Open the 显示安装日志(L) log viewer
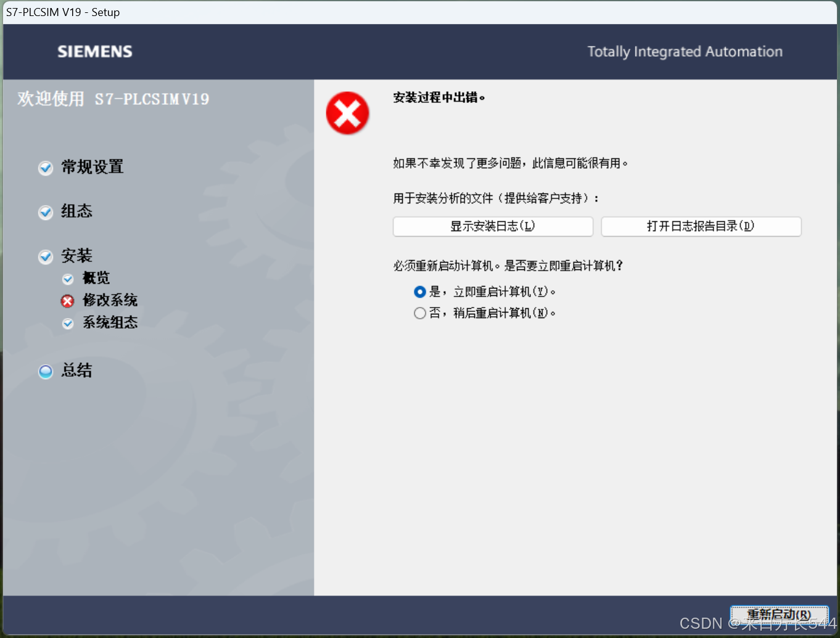The width and height of the screenshot is (840, 638). [x=493, y=226]
